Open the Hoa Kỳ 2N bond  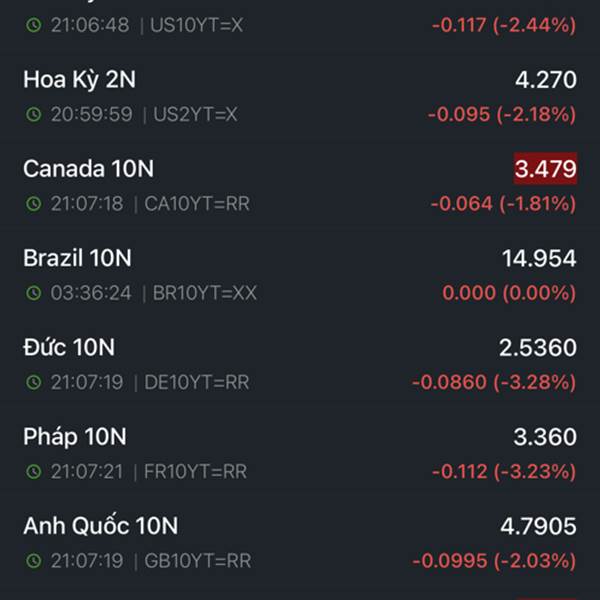click(x=300, y=96)
